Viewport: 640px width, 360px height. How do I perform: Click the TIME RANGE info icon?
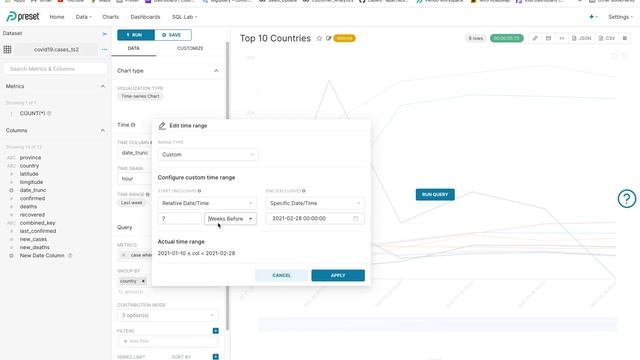pyautogui.click(x=148, y=194)
